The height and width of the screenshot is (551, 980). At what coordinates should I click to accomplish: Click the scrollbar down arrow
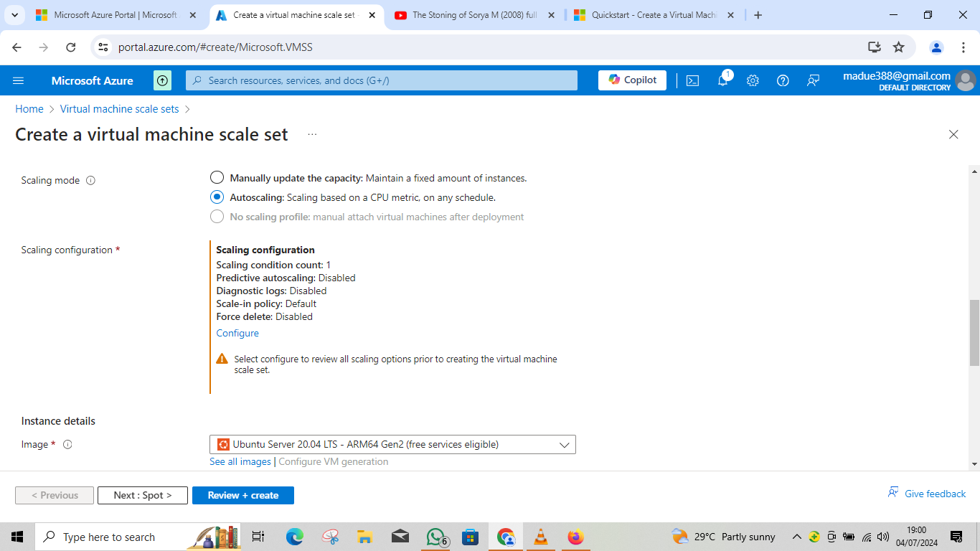point(974,464)
